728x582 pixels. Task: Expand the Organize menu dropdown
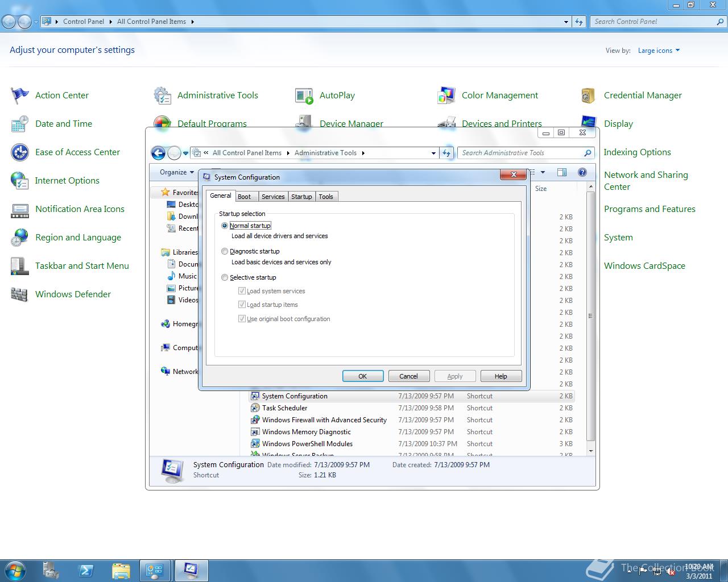[177, 172]
